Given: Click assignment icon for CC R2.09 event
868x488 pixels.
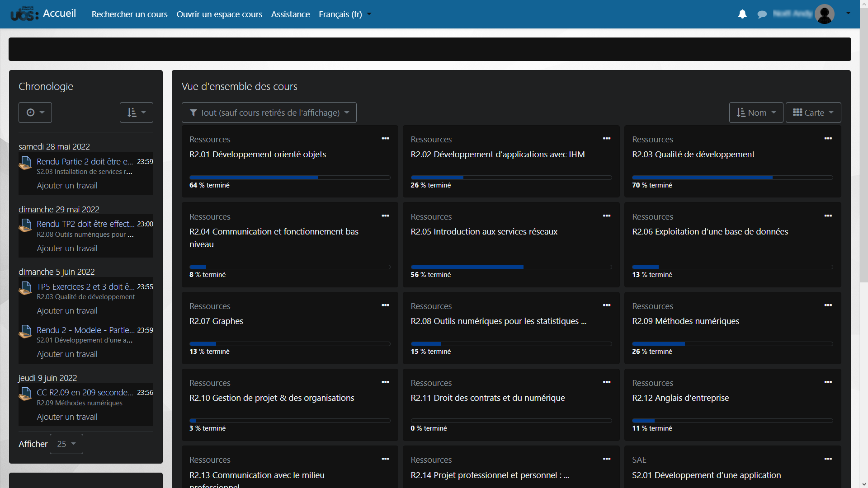Looking at the screenshot, I should (x=25, y=394).
